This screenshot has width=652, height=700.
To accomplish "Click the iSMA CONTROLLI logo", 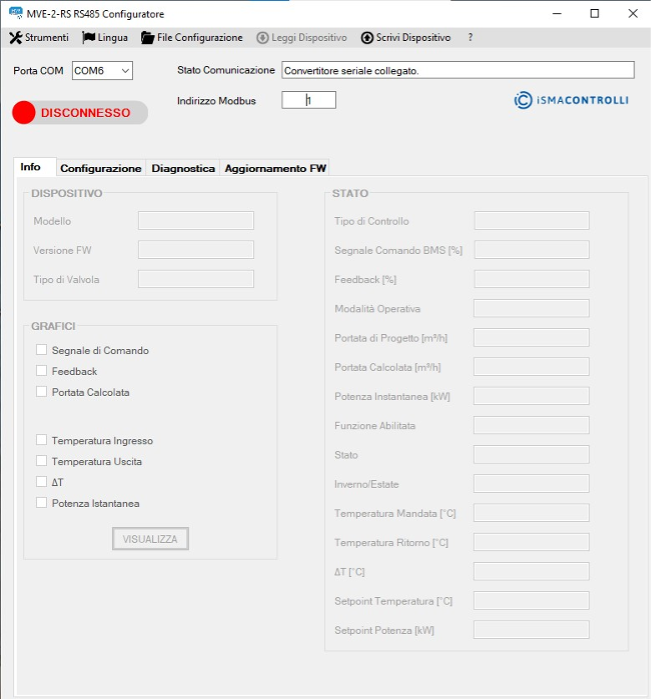I will (x=571, y=100).
